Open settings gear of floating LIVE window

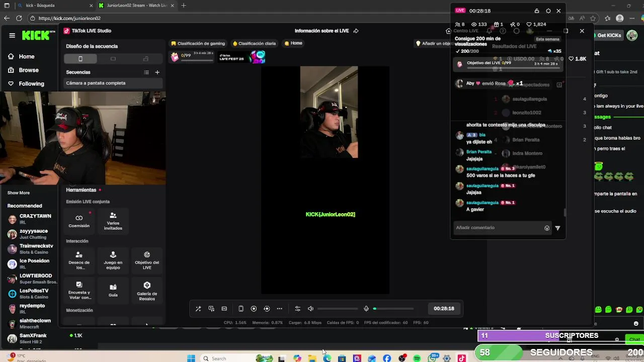pos(548,11)
